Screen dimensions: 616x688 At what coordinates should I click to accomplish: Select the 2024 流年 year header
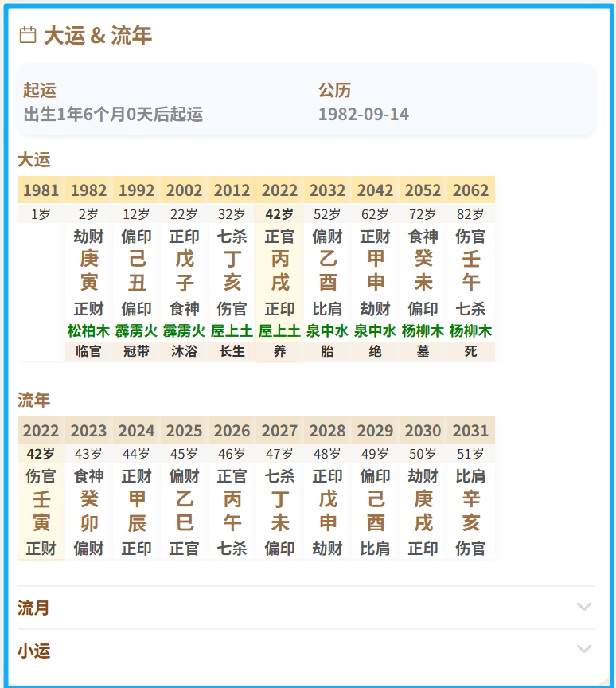coord(136,431)
